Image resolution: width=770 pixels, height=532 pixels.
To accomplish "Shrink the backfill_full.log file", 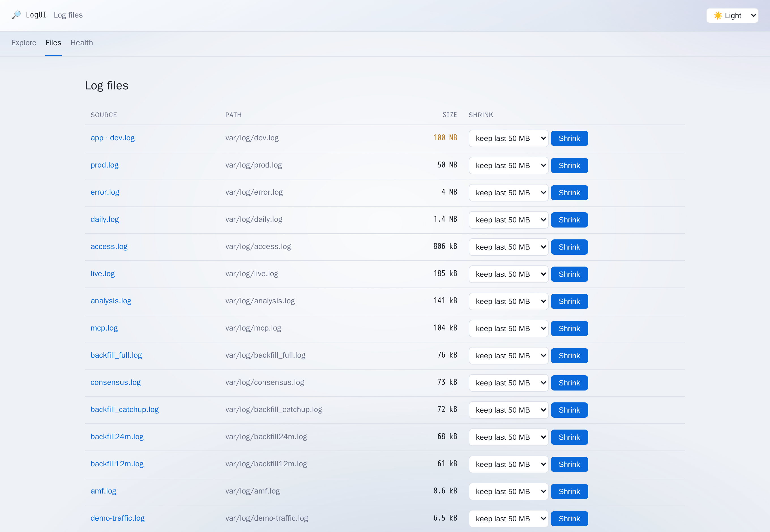I will click(x=569, y=356).
